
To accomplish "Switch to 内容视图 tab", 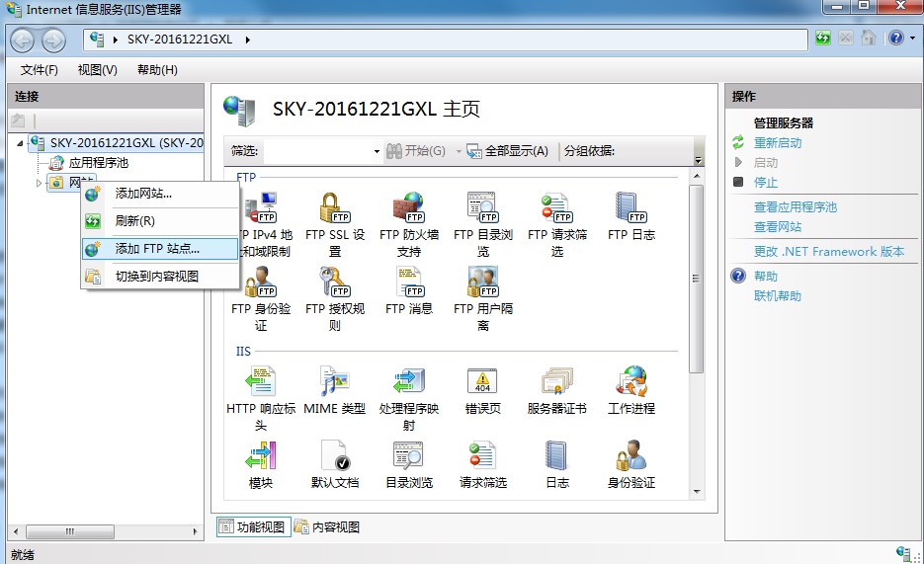I will coord(328,526).
